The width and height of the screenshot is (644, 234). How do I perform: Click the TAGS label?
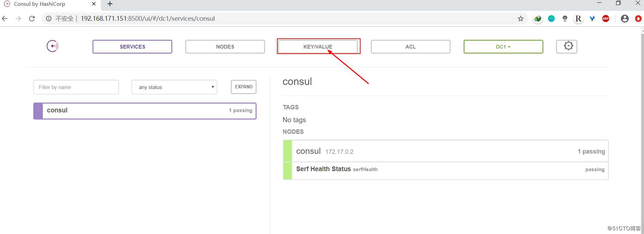click(291, 107)
